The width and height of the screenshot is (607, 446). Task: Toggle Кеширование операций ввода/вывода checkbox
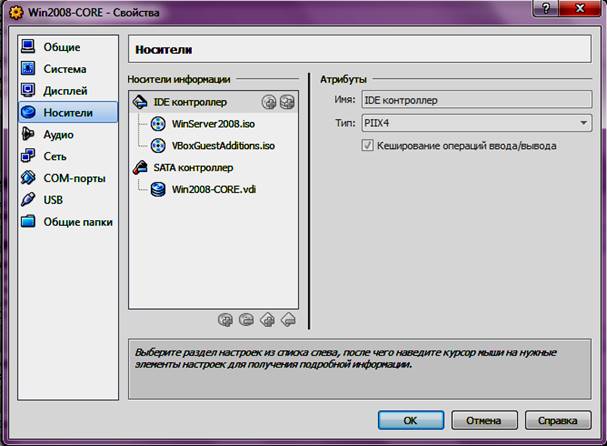tap(367, 146)
